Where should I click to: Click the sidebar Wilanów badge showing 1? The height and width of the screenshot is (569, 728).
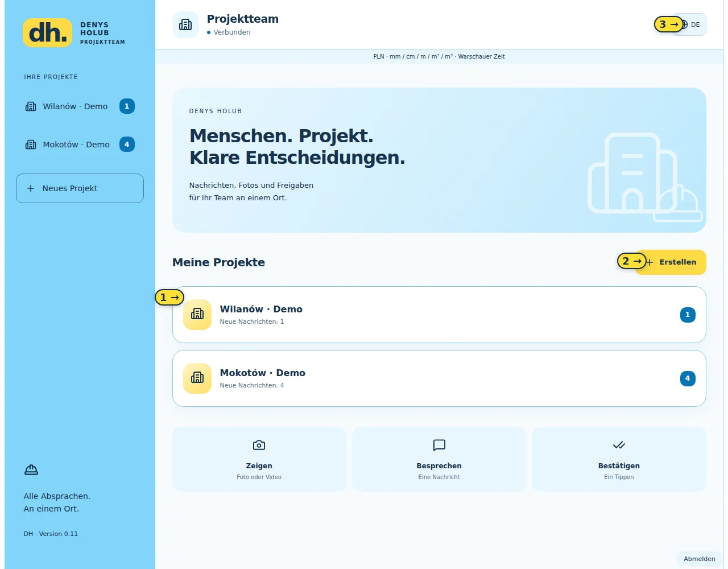[127, 106]
